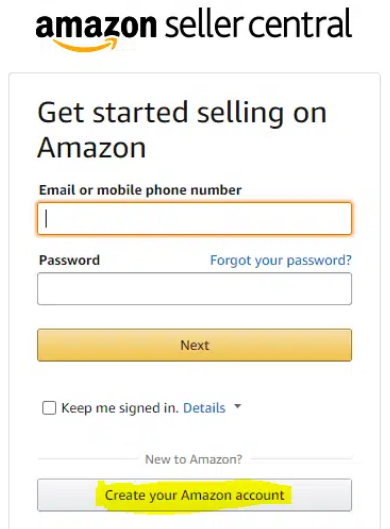The height and width of the screenshot is (529, 390).
Task: Select the Password input field
Action: (195, 289)
